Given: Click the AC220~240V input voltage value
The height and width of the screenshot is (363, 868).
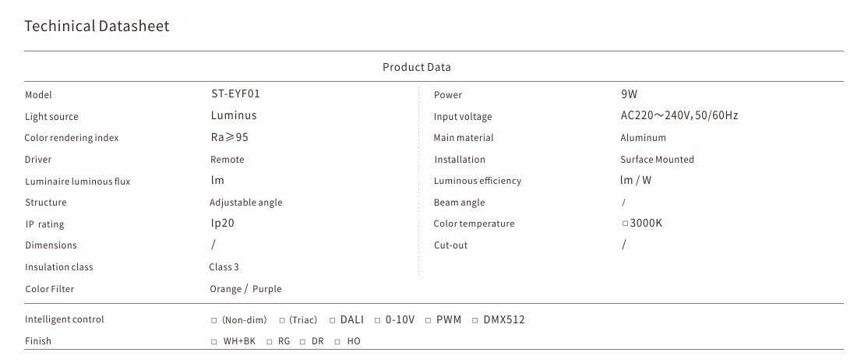Looking at the screenshot, I should (x=679, y=115).
